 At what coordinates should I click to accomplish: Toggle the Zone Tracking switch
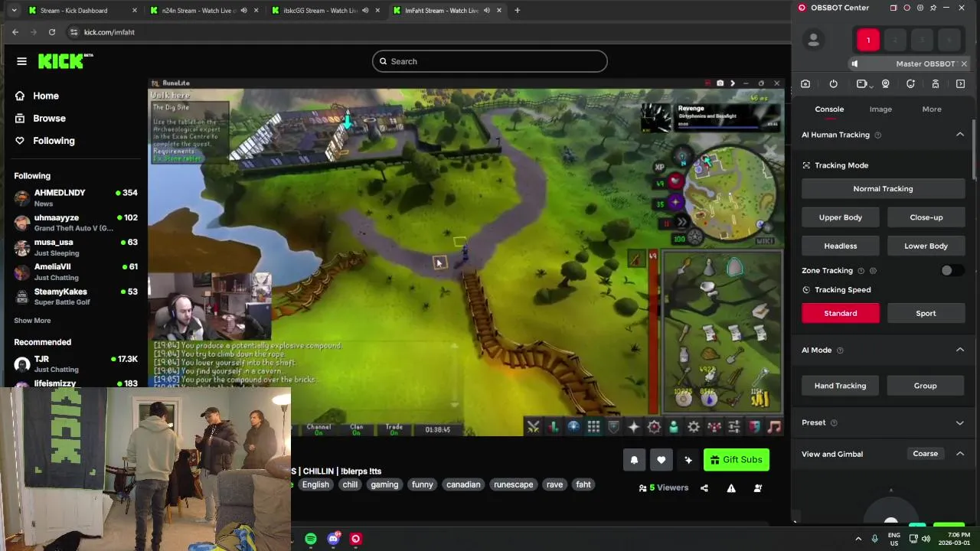coord(952,270)
